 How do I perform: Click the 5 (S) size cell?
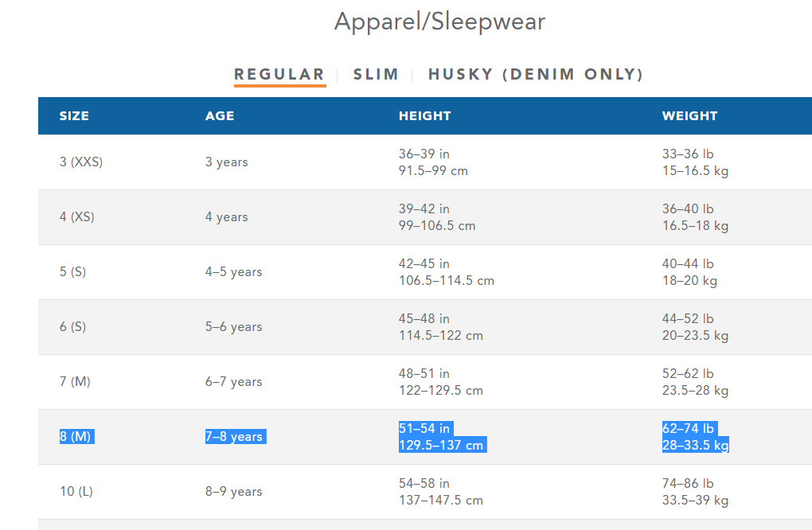[x=72, y=272]
